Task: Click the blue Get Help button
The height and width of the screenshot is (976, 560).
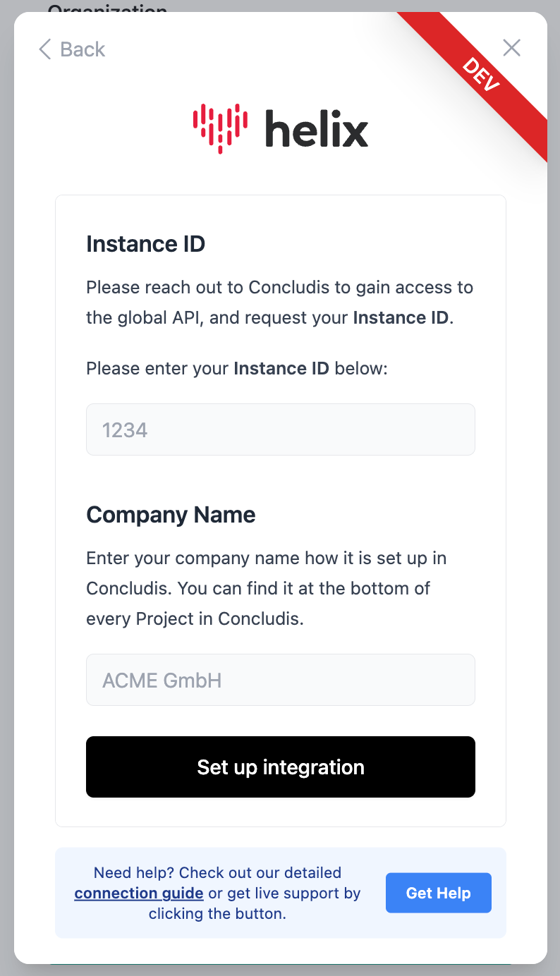Action: click(438, 893)
